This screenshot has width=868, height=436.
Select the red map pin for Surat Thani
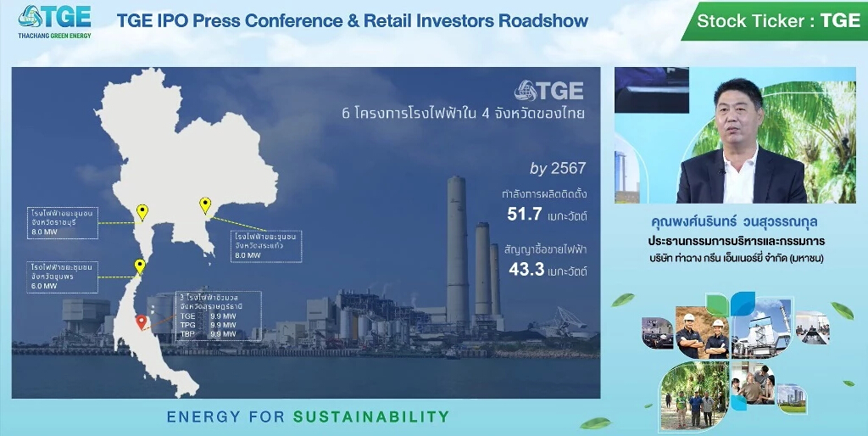[x=142, y=322]
